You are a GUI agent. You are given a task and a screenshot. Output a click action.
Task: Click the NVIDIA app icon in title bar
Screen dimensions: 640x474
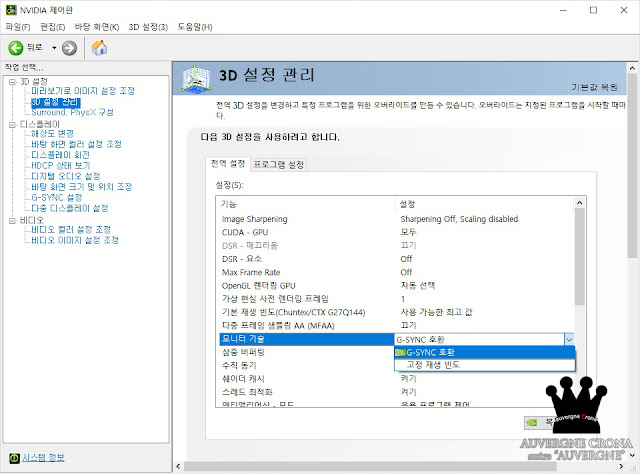(x=11, y=10)
